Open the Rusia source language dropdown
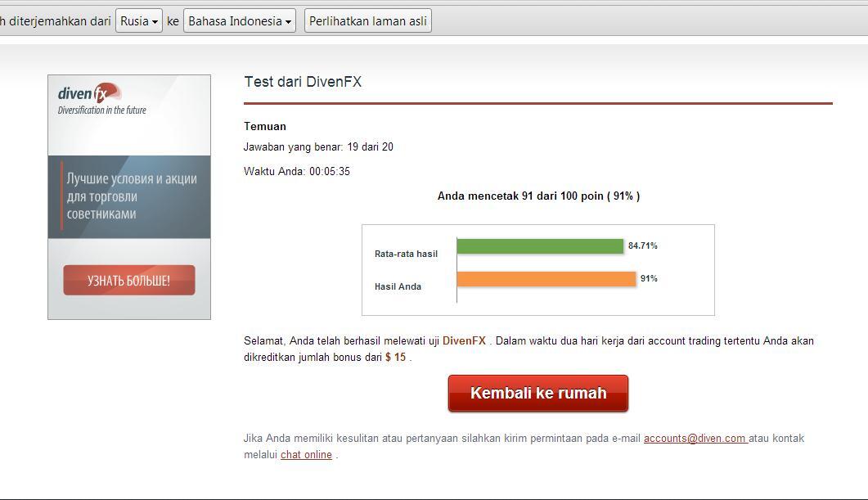The height and width of the screenshot is (500, 868). coord(138,21)
